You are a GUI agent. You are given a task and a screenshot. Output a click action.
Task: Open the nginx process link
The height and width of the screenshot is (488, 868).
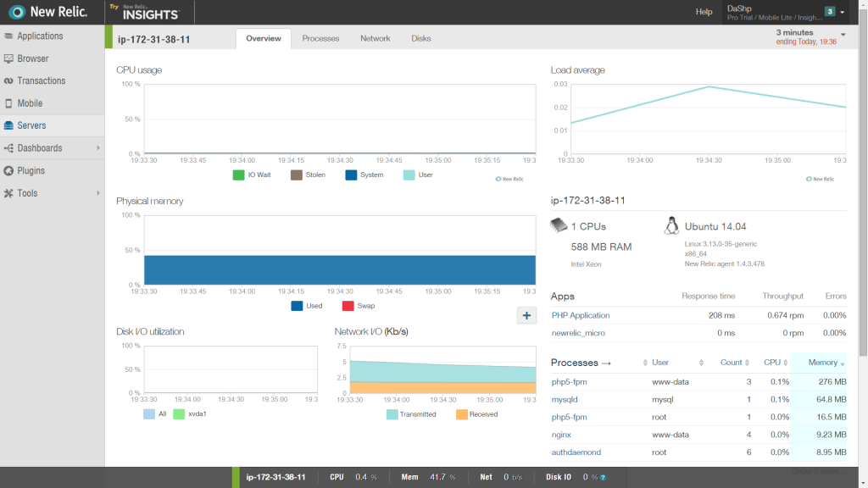pos(561,435)
